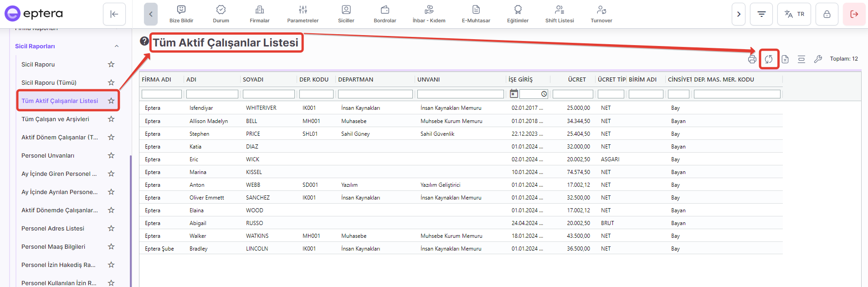Open the TR language selector
This screenshot has width=868, height=287.
coord(794,14)
